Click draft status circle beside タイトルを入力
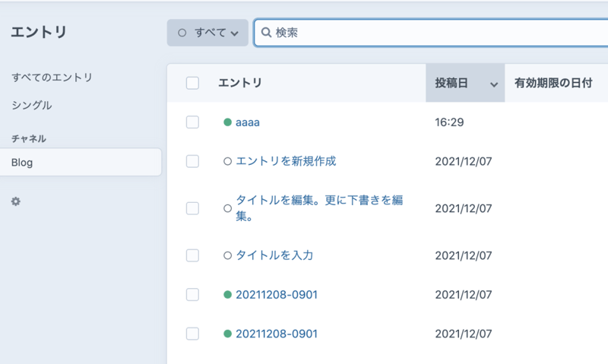The height and width of the screenshot is (364, 608). pos(227,256)
